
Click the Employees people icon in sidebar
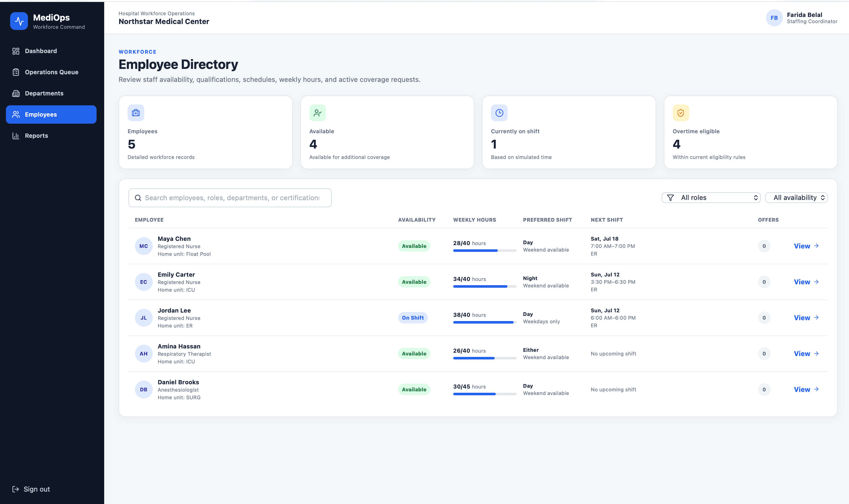(x=16, y=114)
